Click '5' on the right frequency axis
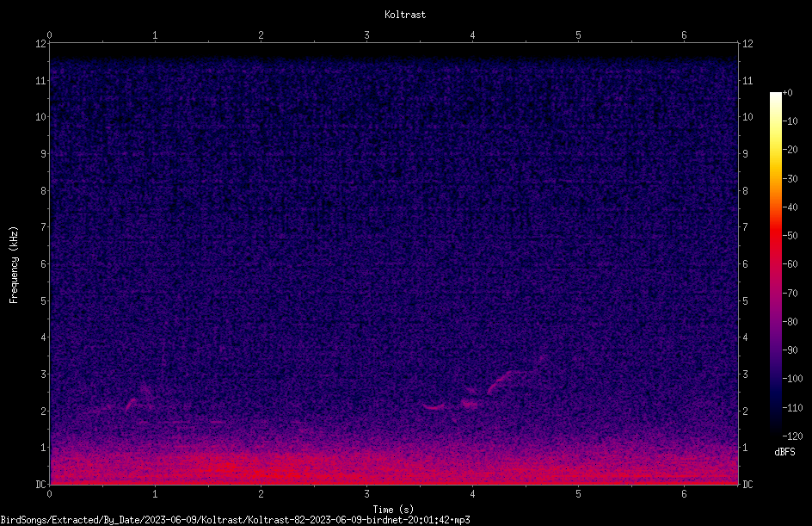812x526 pixels. pyautogui.click(x=745, y=300)
